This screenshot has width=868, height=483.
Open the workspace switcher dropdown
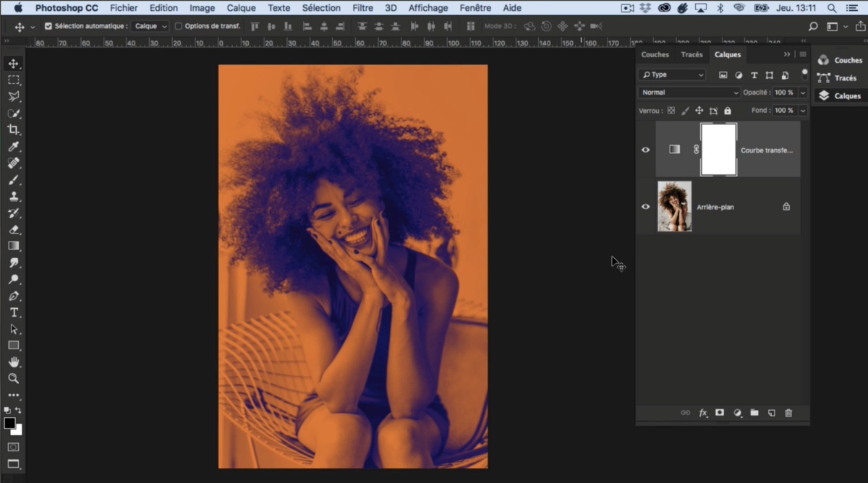pyautogui.click(x=835, y=26)
